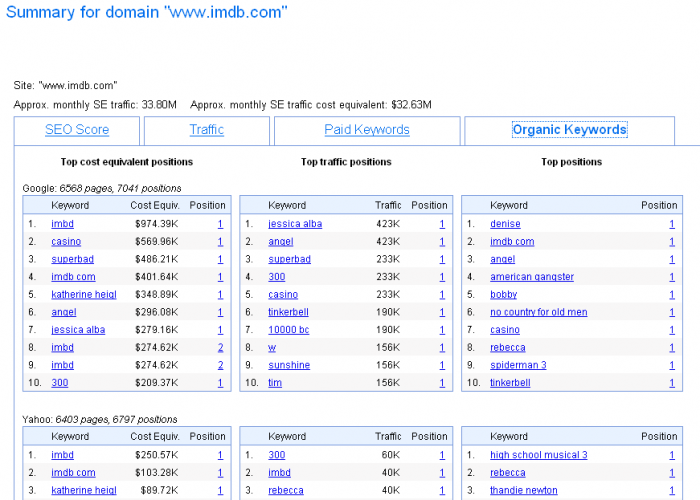Viewport: 700px width, 500px height.
Task: Click the '$32.63M' traffic cost equivalent text
Action: click(x=411, y=105)
